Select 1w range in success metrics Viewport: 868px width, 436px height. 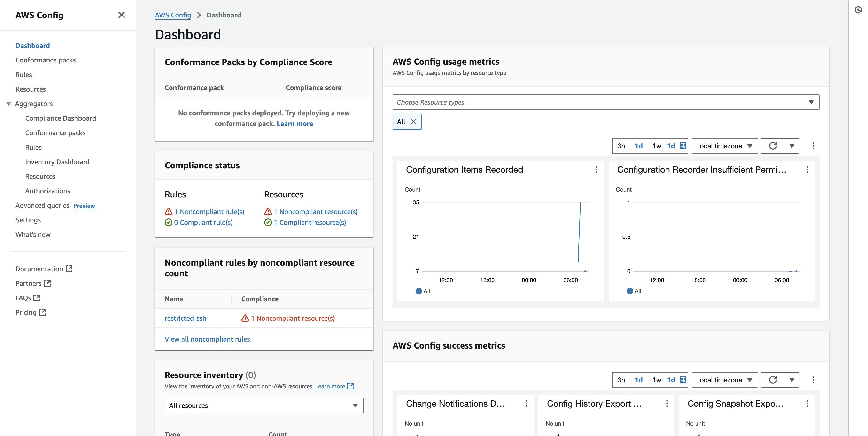[656, 380]
